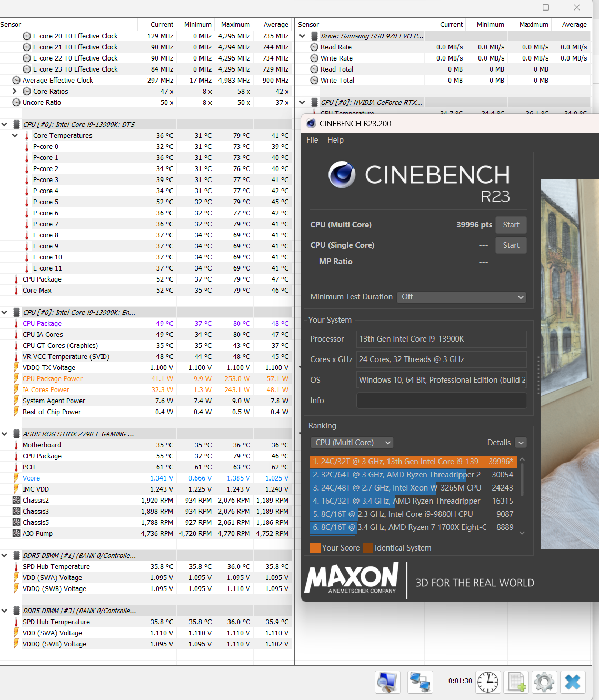Open the Help menu in Cinebench
599x700 pixels.
coord(335,140)
